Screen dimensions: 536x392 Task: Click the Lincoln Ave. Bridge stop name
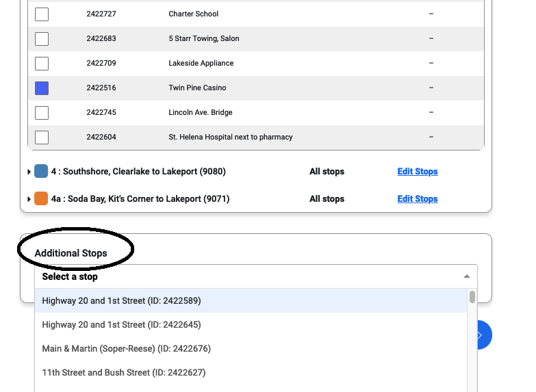pos(201,112)
